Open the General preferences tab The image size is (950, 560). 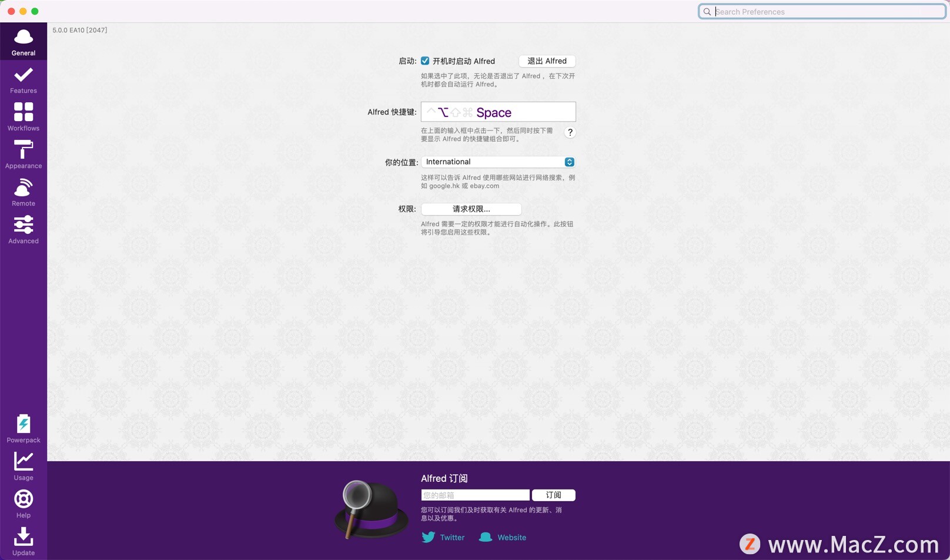pyautogui.click(x=24, y=42)
